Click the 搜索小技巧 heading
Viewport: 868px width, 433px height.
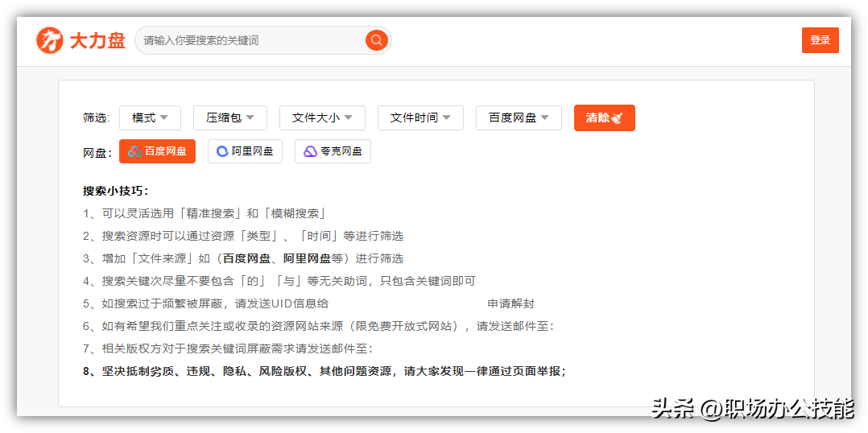tap(116, 192)
